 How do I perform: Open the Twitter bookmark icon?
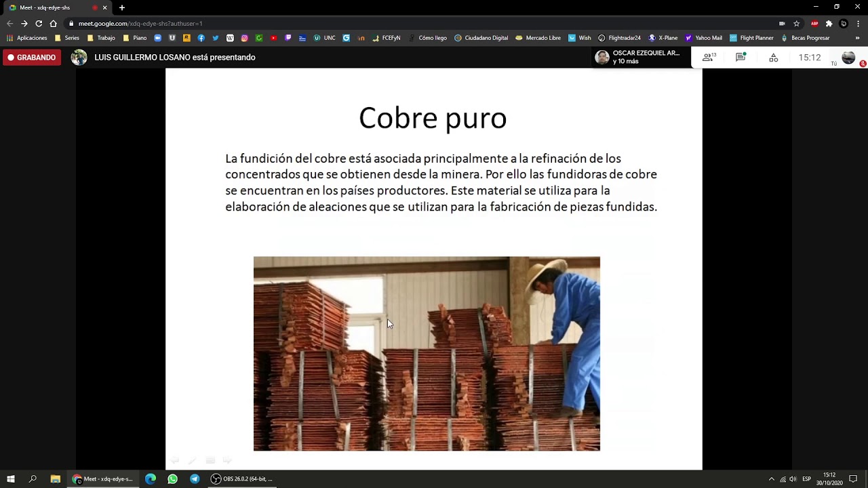[x=216, y=38]
